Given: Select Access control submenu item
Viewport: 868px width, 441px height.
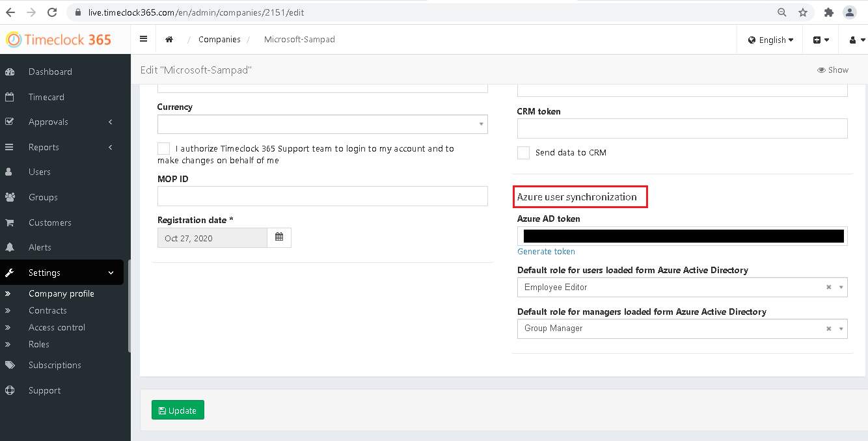Looking at the screenshot, I should pyautogui.click(x=57, y=327).
